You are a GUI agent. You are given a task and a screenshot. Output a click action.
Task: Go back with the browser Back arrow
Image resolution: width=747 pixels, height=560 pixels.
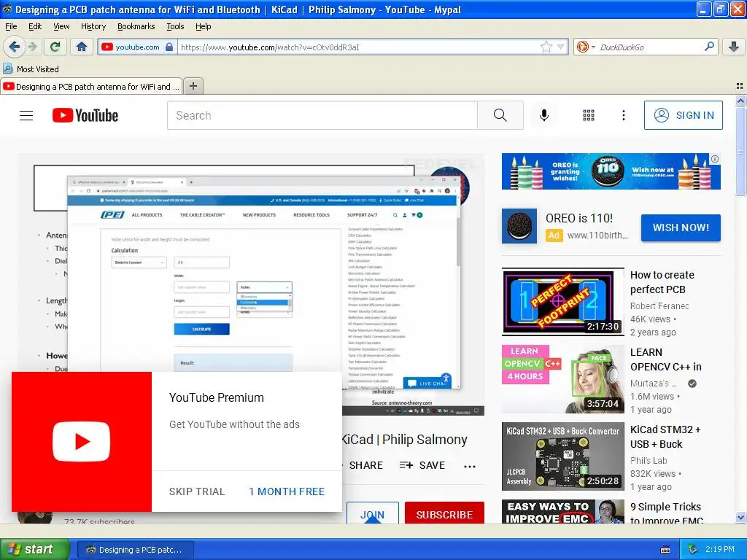[x=15, y=47]
